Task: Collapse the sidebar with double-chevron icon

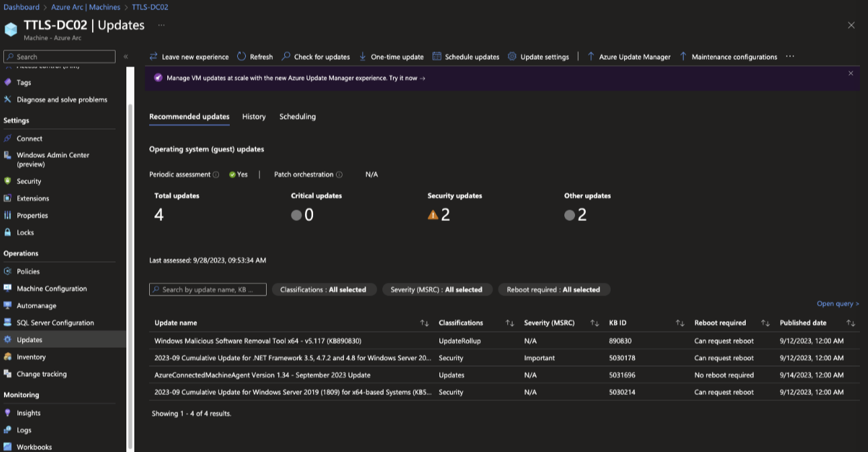Action: click(x=126, y=57)
